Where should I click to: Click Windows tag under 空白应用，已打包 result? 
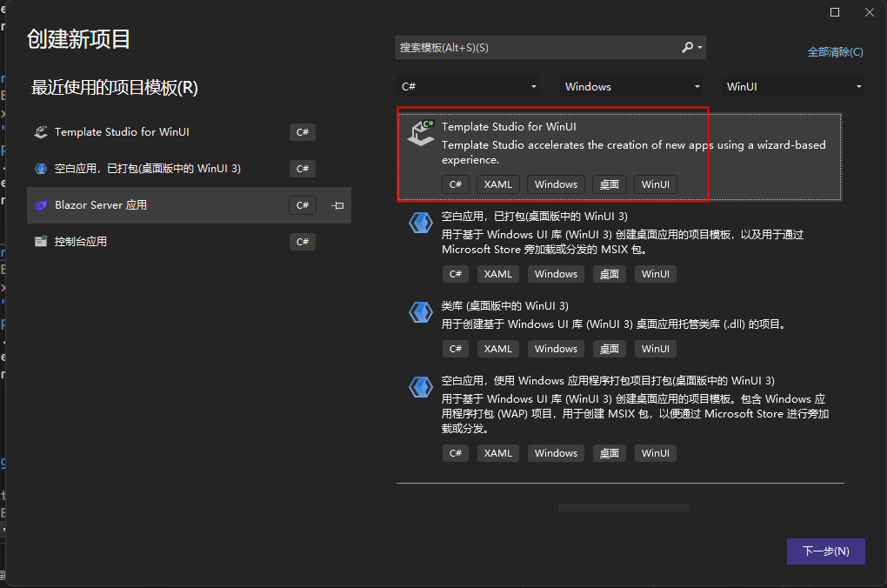(x=556, y=274)
